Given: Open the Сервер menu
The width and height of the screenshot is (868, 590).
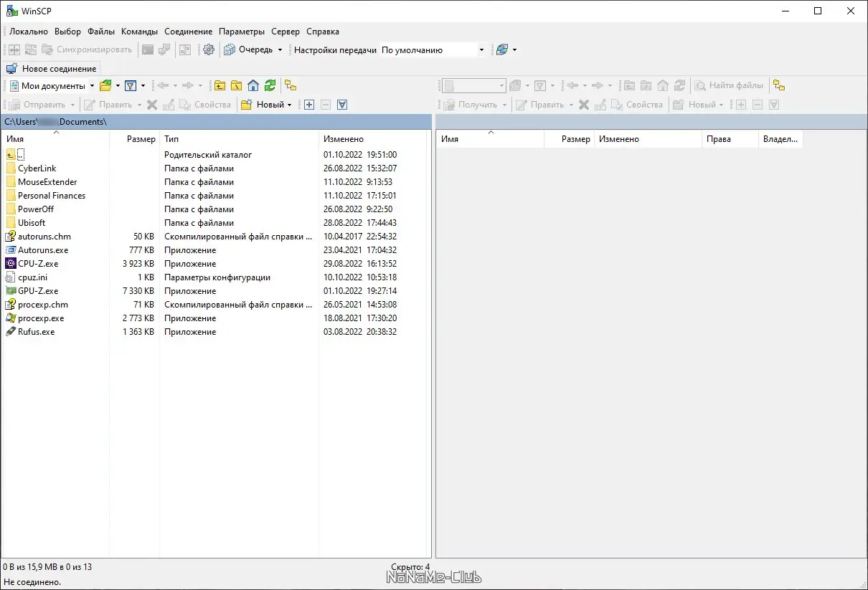Looking at the screenshot, I should point(286,32).
